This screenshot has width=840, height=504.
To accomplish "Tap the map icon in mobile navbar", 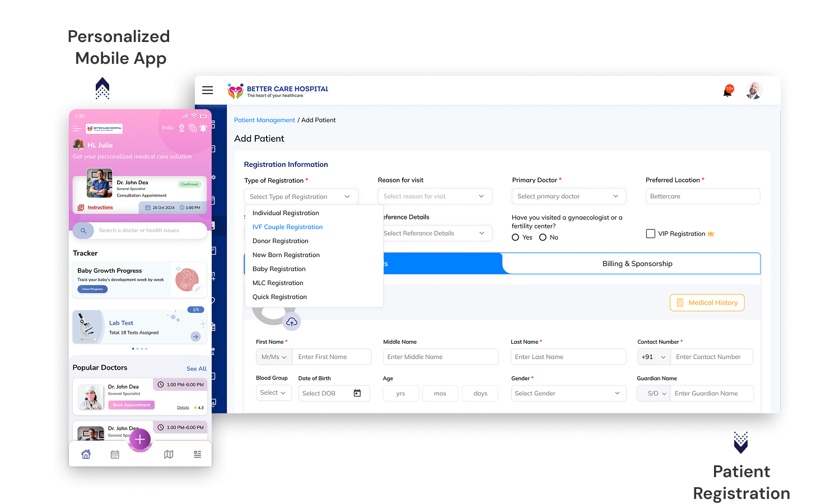I will point(169,454).
